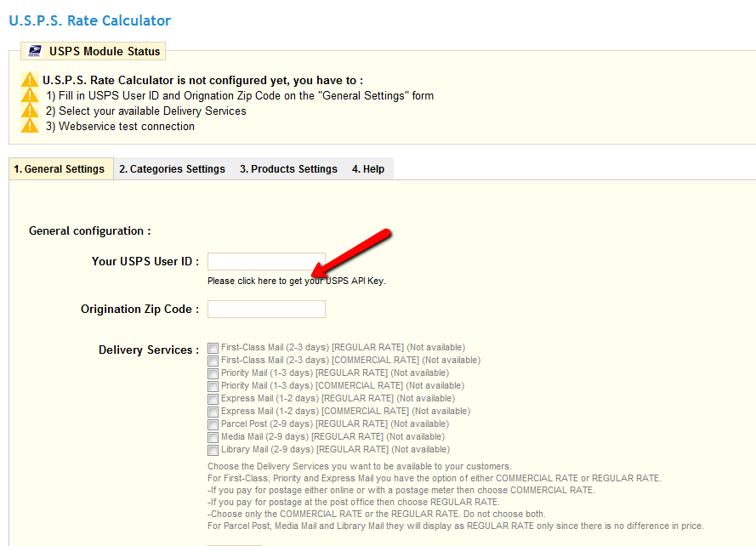Click warning icon beside 'not configured yet' message
Screen dimensions: 756x546
coord(30,80)
